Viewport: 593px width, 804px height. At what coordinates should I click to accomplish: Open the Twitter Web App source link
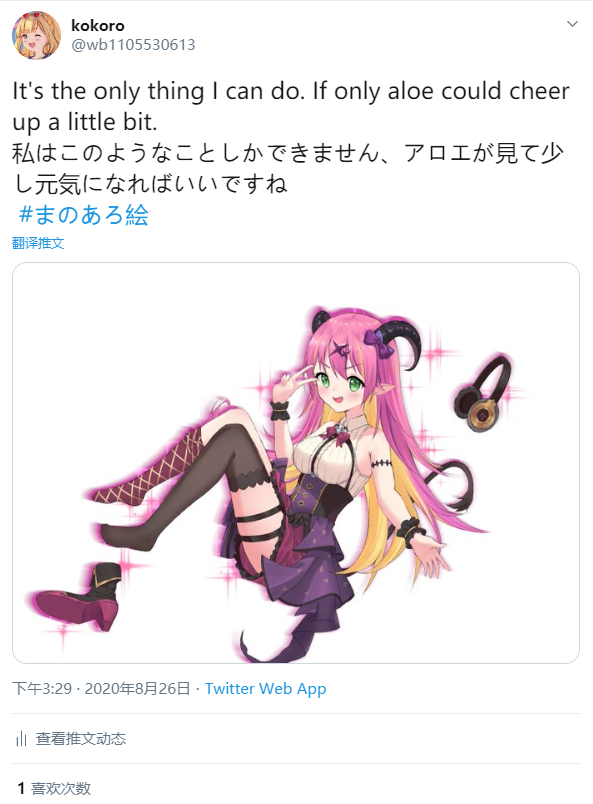265,689
